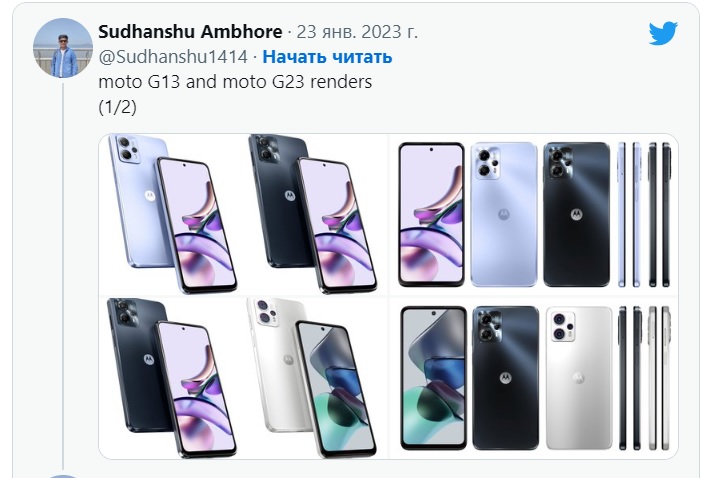Click the lavender phone back in top-right image

(x=504, y=214)
